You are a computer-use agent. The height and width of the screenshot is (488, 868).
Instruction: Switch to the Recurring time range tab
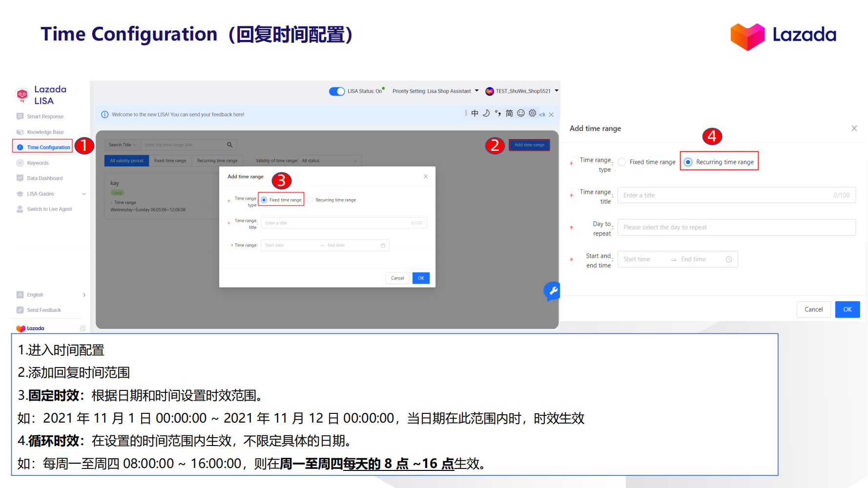(217, 160)
